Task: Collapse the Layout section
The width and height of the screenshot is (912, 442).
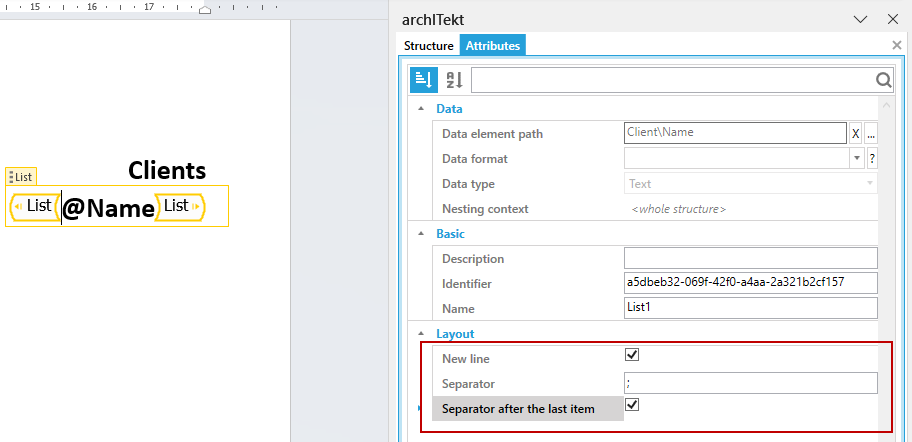Action: click(x=421, y=334)
